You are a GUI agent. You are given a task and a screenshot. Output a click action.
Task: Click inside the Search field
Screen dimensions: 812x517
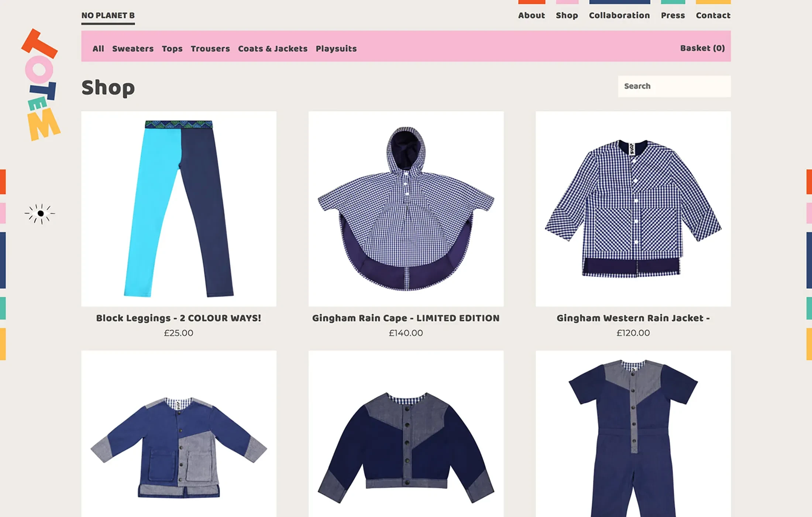674,86
